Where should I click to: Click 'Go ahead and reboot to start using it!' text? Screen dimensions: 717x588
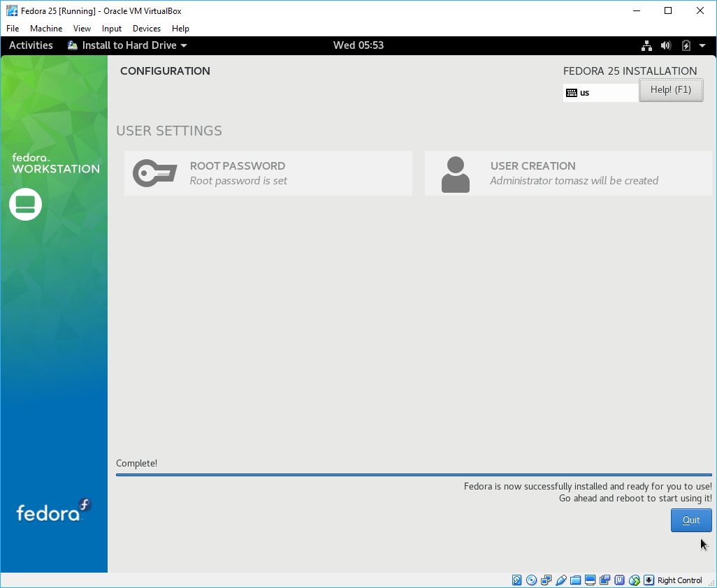pyautogui.click(x=635, y=498)
